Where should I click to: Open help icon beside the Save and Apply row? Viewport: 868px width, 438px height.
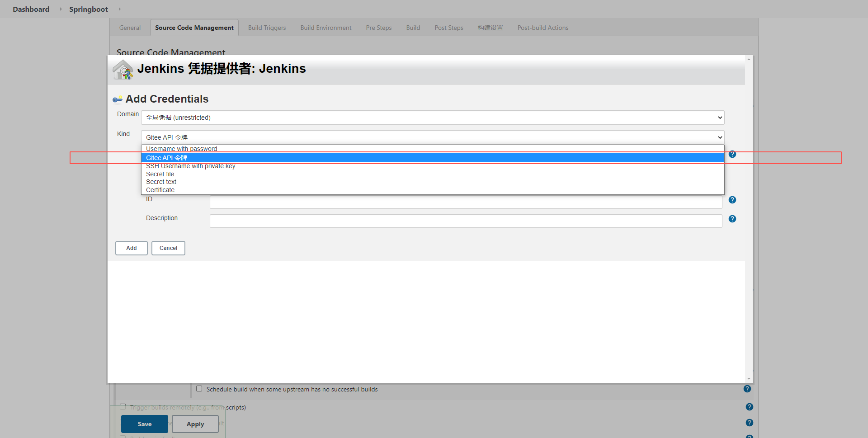pyautogui.click(x=750, y=423)
